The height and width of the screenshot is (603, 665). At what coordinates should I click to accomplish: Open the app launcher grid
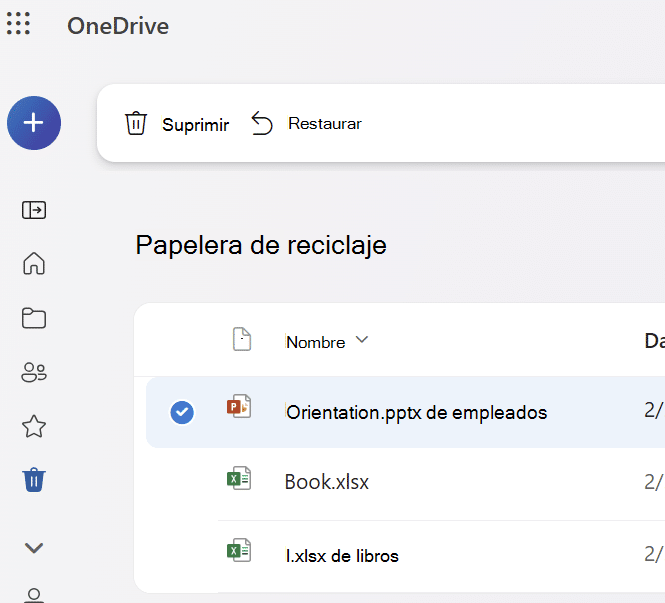[19, 24]
